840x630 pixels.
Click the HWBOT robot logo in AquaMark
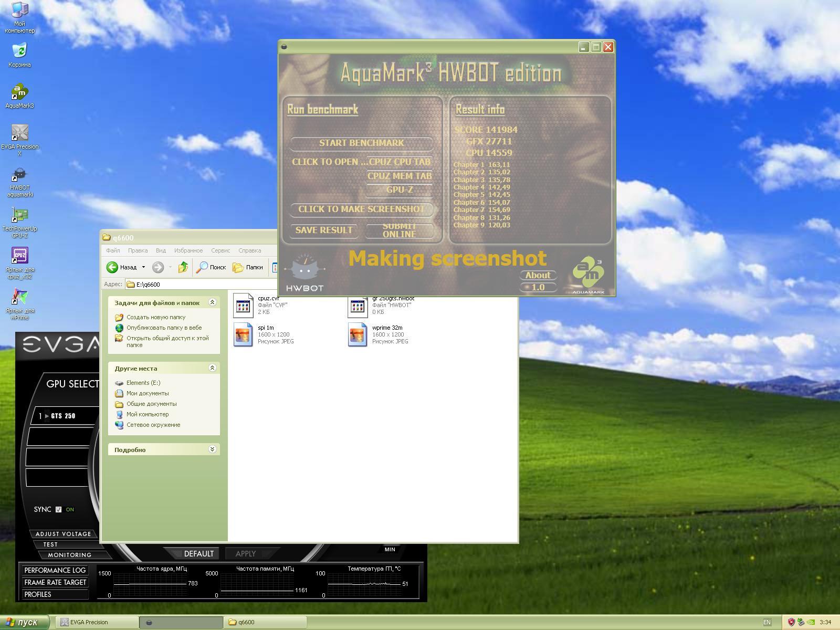tap(304, 272)
